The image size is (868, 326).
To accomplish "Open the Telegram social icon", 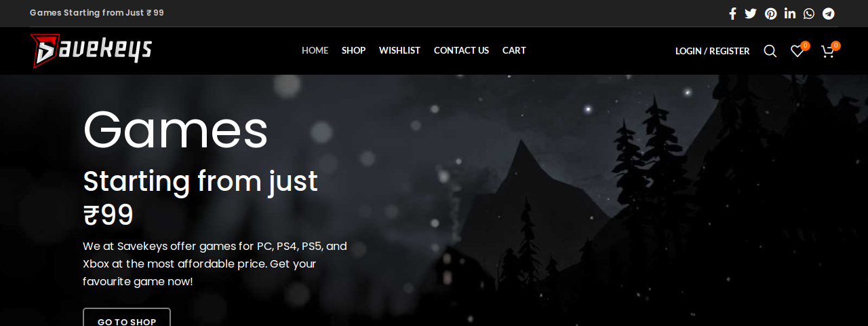I will click(829, 14).
